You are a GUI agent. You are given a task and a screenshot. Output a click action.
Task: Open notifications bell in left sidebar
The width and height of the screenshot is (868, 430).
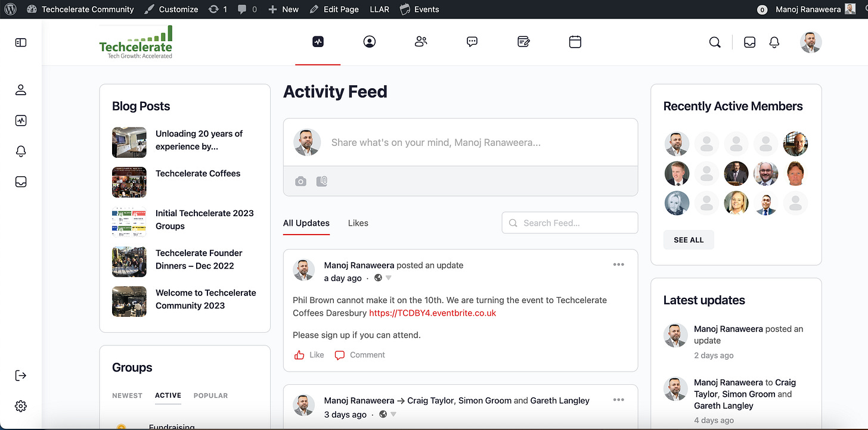click(21, 151)
